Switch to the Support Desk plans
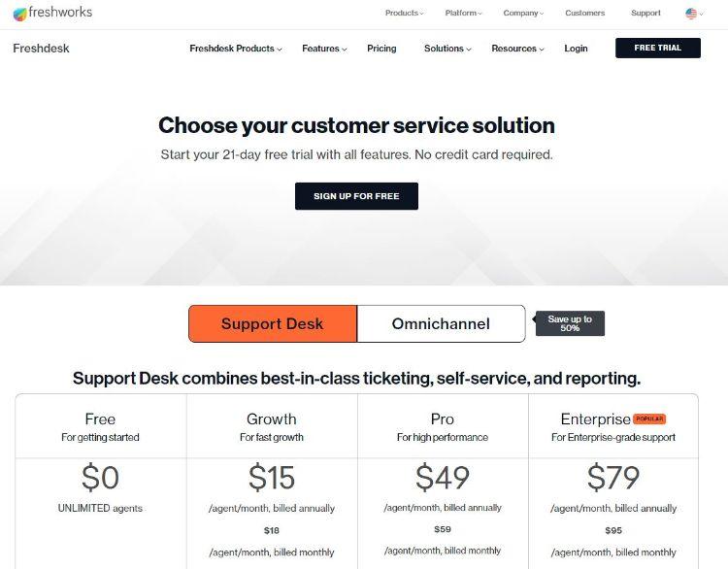This screenshot has height=569, width=728. coord(273,323)
